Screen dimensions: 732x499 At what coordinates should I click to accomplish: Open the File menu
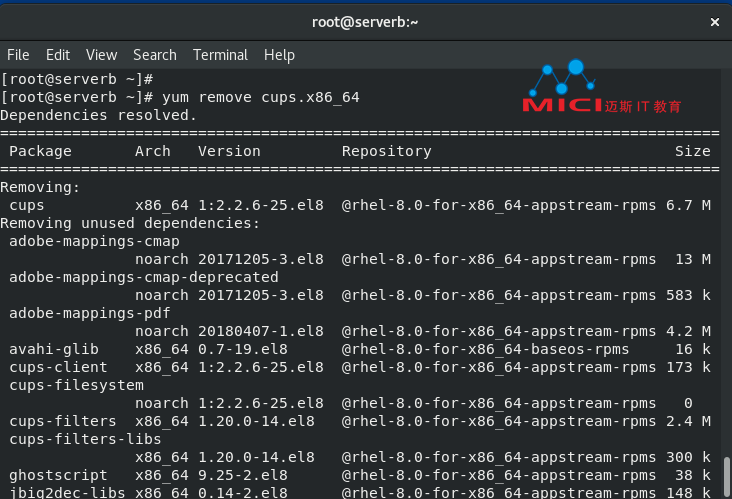(x=18, y=55)
